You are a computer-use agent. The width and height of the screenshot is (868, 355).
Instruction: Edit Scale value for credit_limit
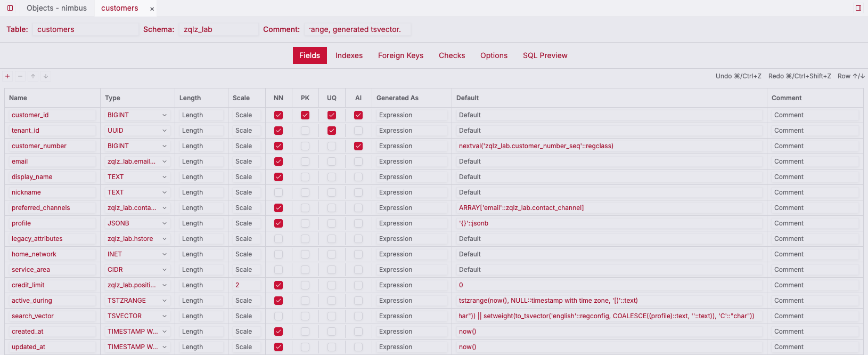click(246, 285)
